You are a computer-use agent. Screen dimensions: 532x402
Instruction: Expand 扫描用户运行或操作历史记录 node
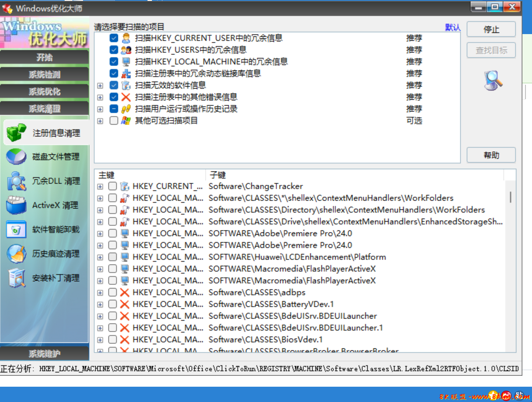click(100, 109)
